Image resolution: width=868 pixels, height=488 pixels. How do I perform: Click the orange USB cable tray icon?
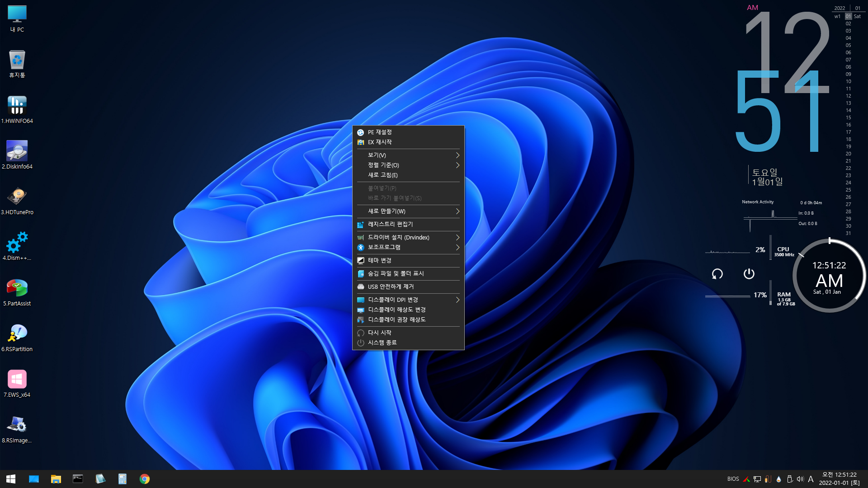[x=768, y=479]
